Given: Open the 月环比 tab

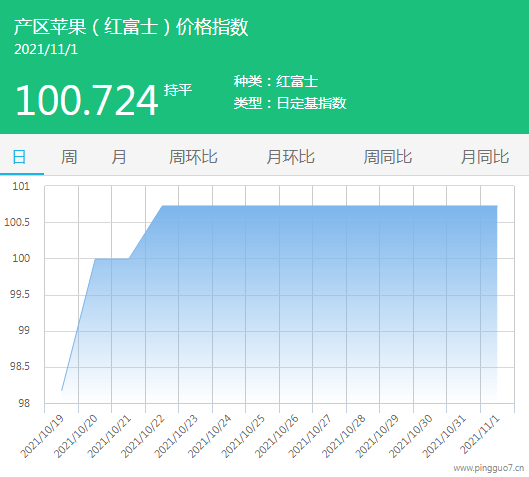Looking at the screenshot, I should pos(290,157).
